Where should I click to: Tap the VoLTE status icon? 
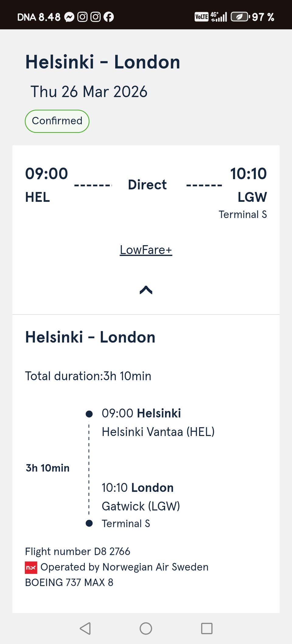pyautogui.click(x=201, y=17)
